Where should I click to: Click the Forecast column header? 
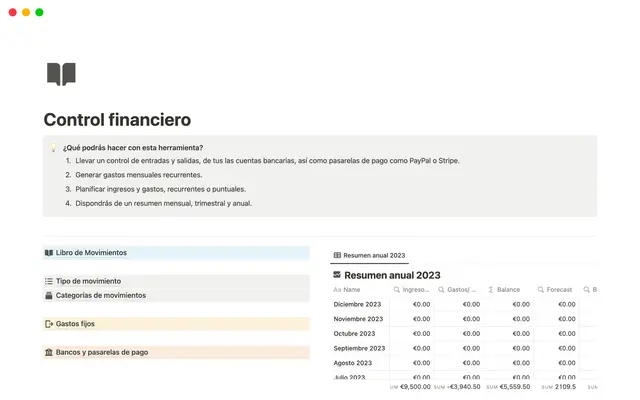pyautogui.click(x=556, y=289)
